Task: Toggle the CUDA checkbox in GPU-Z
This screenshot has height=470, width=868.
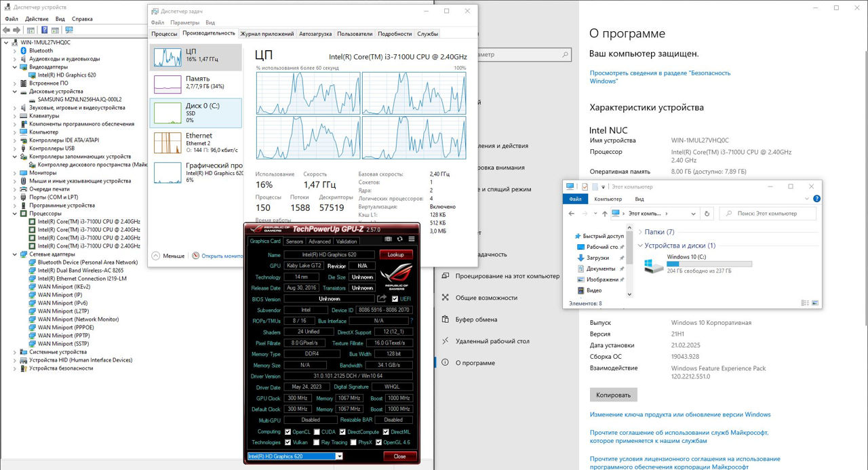Action: 317,431
